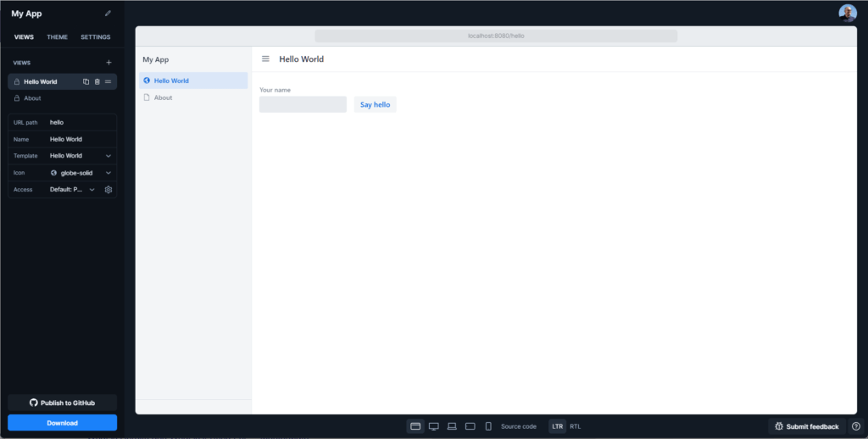Click Submit feedback button
Screen dimensions: 868x439
pyautogui.click(x=807, y=426)
